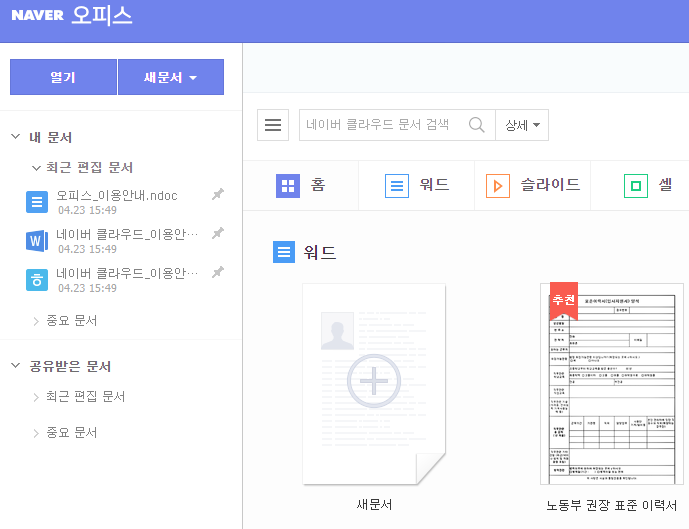Viewport: 689px width, 529px height.
Task: Expand 중요 문서 under 공유받은 문서
Action: tap(36, 433)
